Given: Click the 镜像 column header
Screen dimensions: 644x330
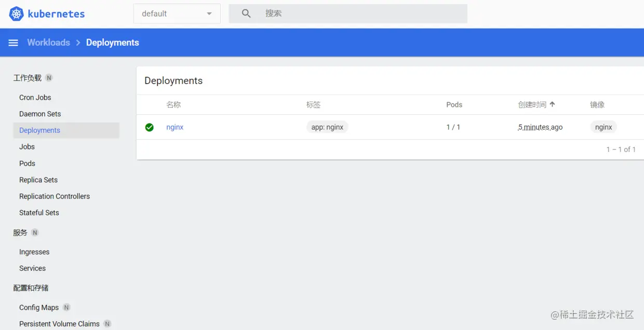Looking at the screenshot, I should [x=597, y=104].
